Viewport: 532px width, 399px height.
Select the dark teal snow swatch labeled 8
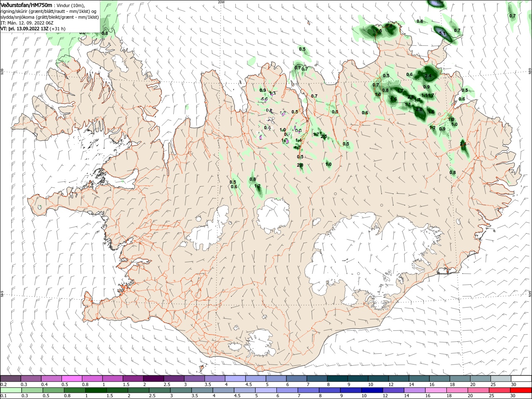coord(337,379)
